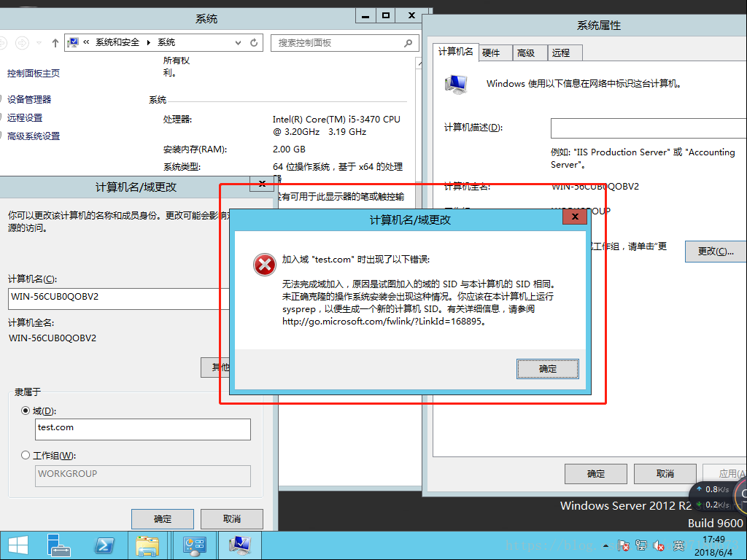Open File Explorer from the taskbar
The width and height of the screenshot is (747, 560).
pyautogui.click(x=147, y=545)
